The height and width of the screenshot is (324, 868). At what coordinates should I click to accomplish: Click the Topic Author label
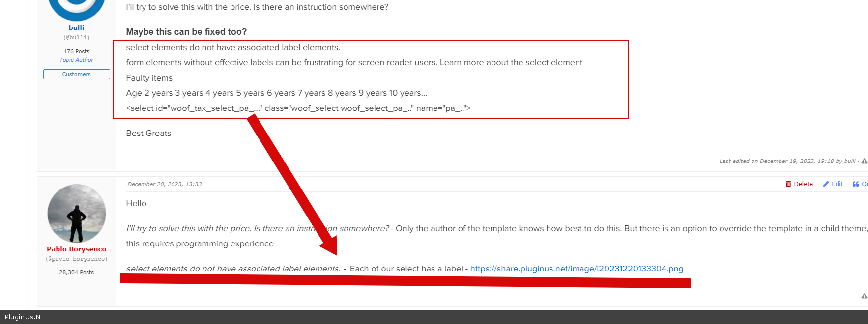pyautogui.click(x=76, y=60)
